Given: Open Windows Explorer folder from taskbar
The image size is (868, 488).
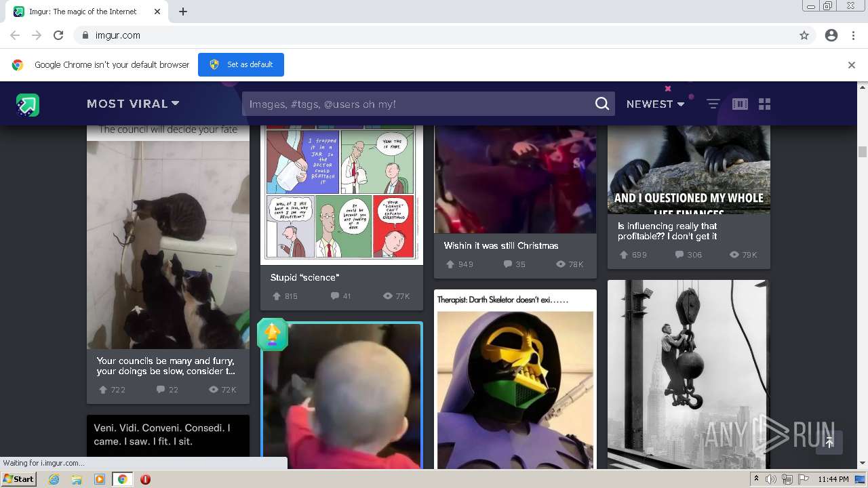Looking at the screenshot, I should pos(77,479).
